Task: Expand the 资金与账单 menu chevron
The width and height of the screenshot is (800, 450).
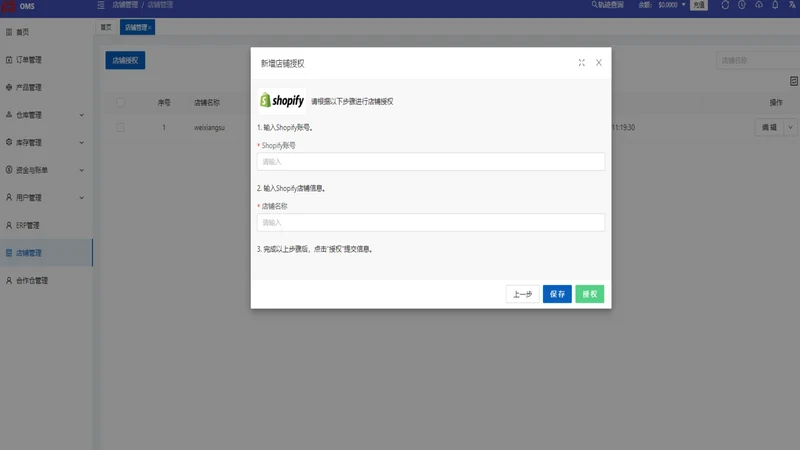Action: pyautogui.click(x=82, y=170)
